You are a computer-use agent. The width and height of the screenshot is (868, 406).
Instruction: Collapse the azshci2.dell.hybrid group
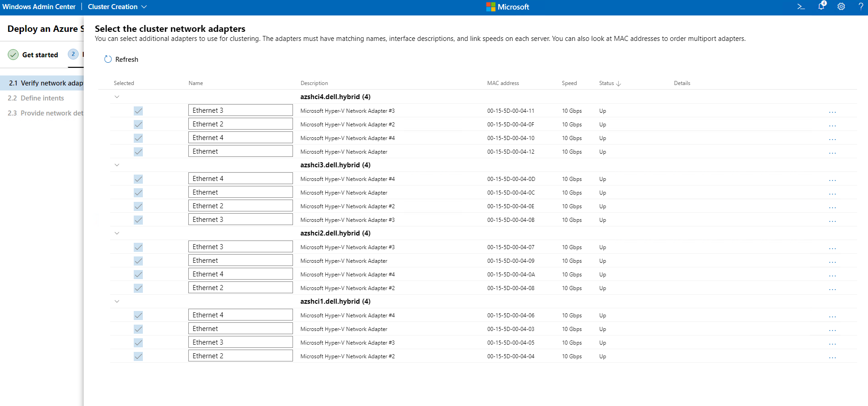click(117, 233)
